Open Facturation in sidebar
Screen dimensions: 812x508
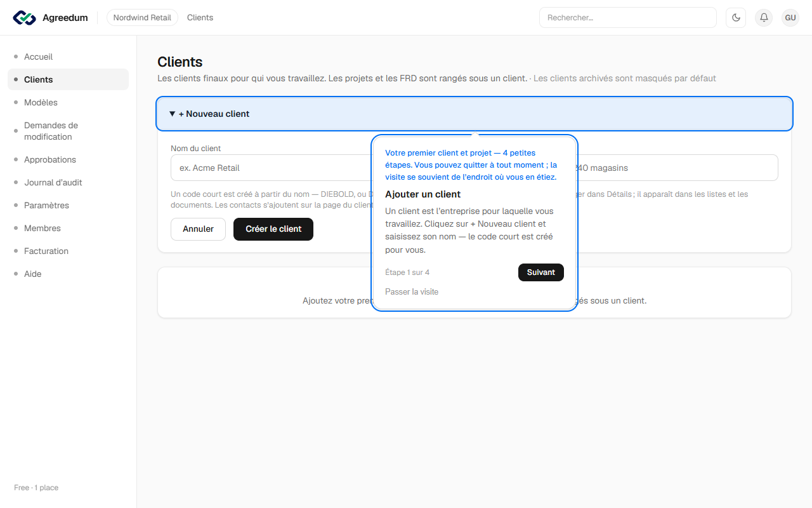pos(68,251)
